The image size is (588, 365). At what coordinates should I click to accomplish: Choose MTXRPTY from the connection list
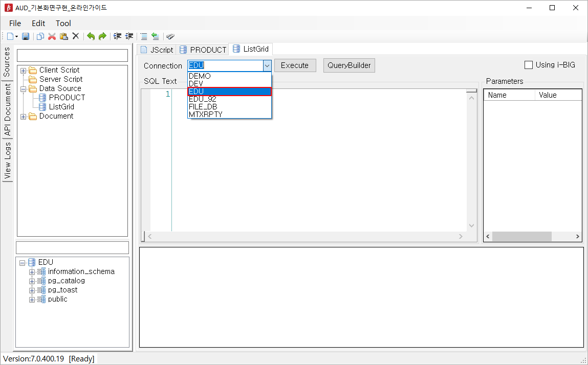point(229,115)
